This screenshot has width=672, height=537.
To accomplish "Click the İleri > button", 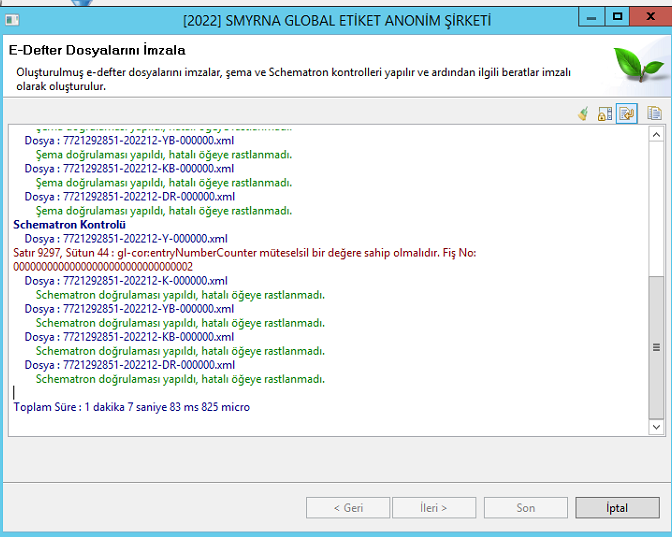I will tap(433, 508).
